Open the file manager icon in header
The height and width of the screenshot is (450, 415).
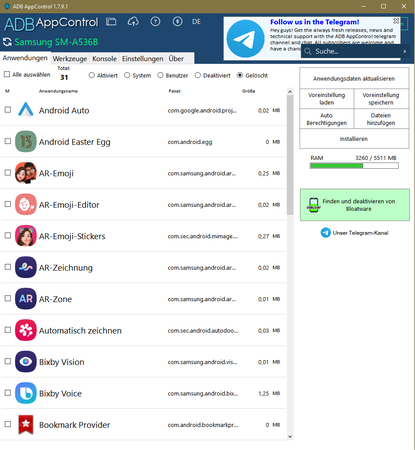coord(111,22)
